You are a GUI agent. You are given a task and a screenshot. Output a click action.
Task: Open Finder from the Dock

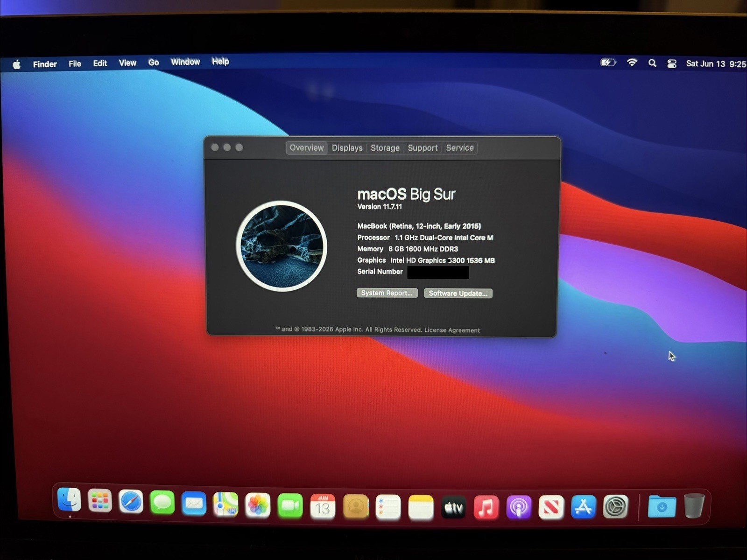click(x=69, y=501)
